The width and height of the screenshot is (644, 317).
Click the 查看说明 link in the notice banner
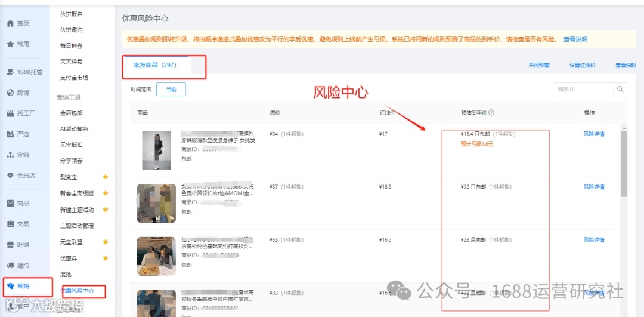coord(575,39)
